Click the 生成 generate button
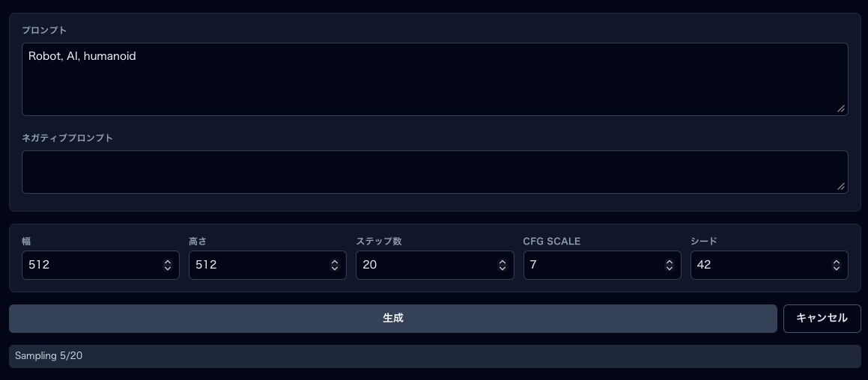 pyautogui.click(x=392, y=319)
